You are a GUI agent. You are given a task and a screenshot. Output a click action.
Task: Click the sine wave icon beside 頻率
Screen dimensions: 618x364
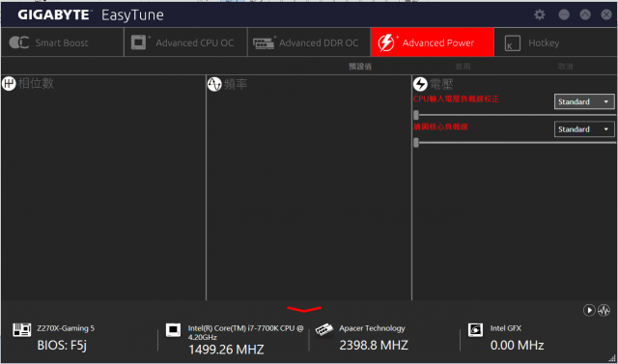[x=214, y=84]
